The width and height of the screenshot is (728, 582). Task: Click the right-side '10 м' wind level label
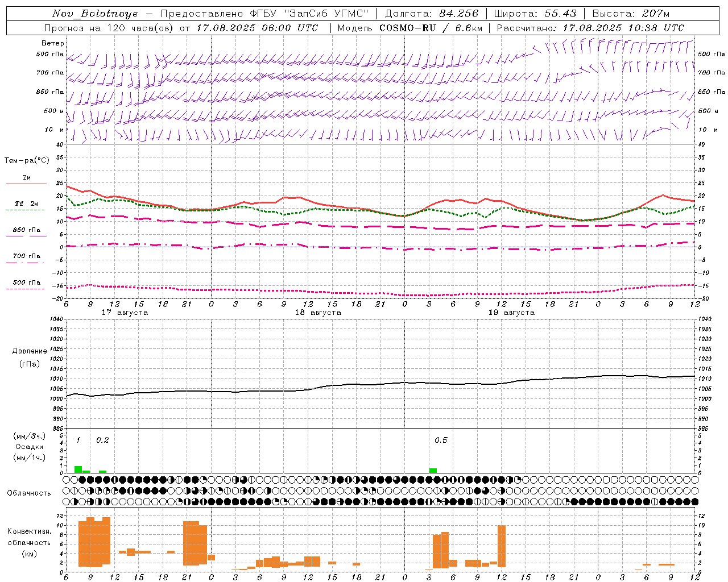[708, 130]
